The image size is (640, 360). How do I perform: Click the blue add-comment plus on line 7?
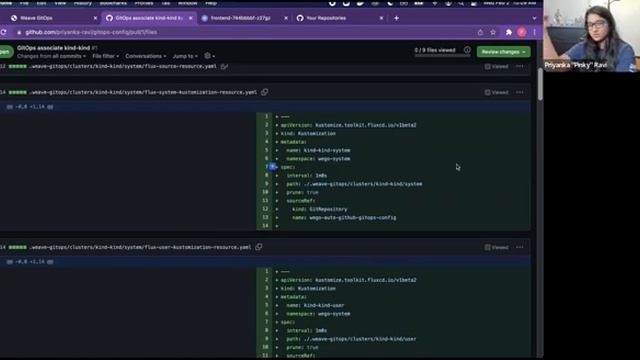272,167
